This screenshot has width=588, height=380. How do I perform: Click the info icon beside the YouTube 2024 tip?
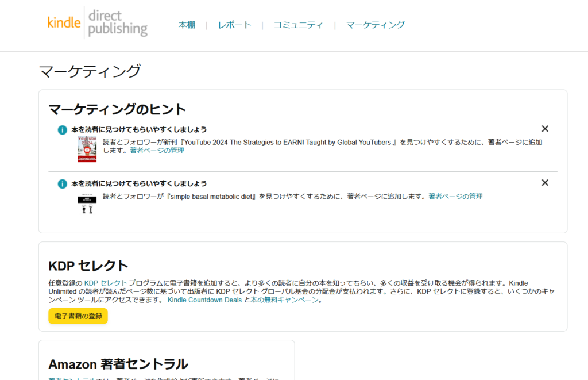(63, 130)
